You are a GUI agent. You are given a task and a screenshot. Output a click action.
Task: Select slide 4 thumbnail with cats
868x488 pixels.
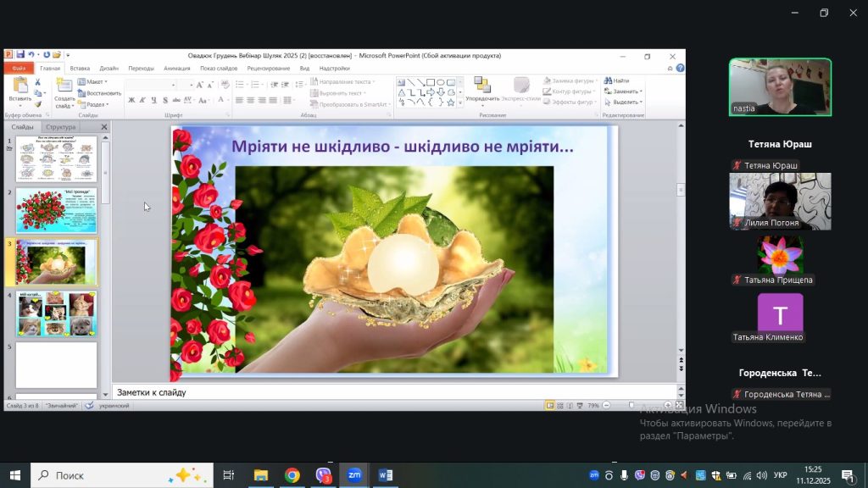(x=56, y=313)
